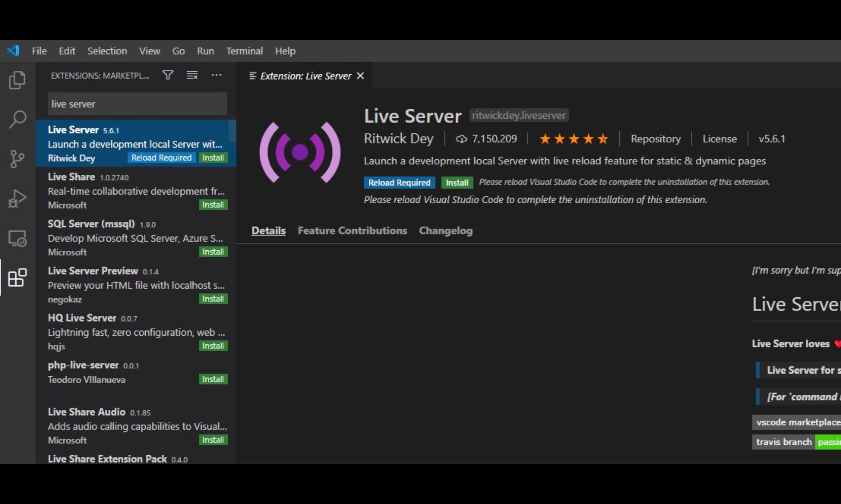Click the filter extensions funnel icon

click(168, 75)
